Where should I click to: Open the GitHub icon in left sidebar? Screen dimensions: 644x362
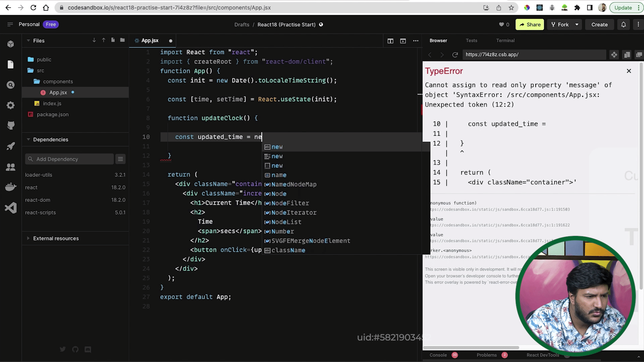10,126
